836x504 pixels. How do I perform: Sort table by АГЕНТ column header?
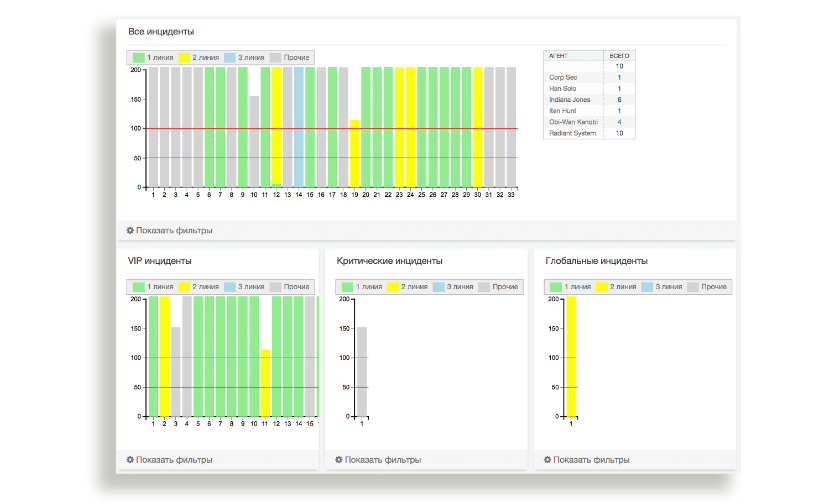click(x=559, y=55)
